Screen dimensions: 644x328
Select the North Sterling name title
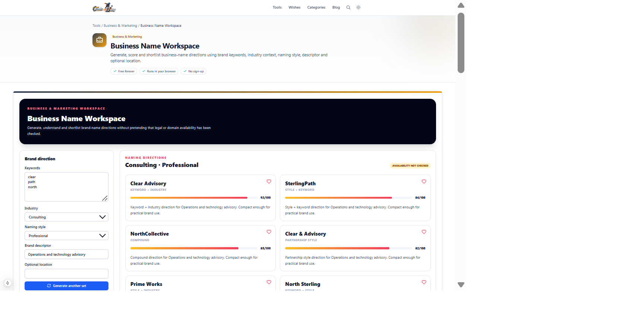[x=303, y=284]
